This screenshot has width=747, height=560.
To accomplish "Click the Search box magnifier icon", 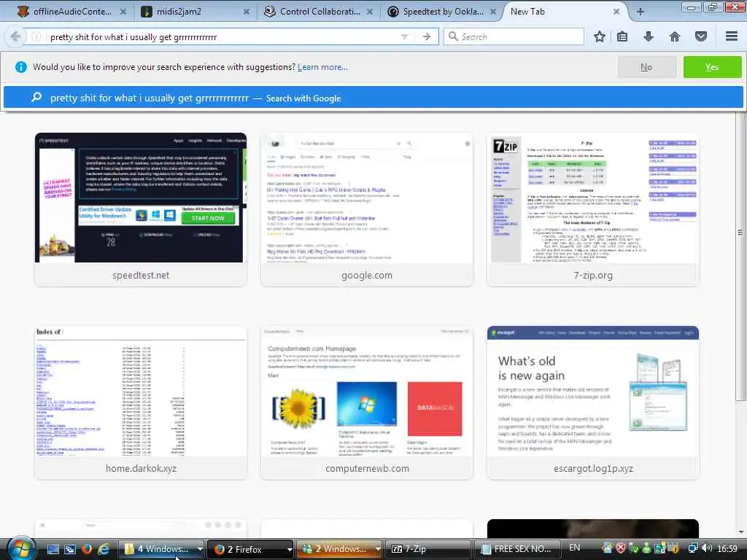I will pyautogui.click(x=453, y=36).
